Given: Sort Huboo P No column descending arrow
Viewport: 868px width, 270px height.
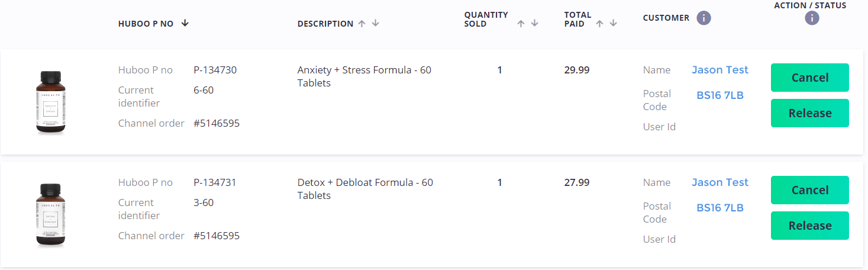Looking at the screenshot, I should pos(185,24).
